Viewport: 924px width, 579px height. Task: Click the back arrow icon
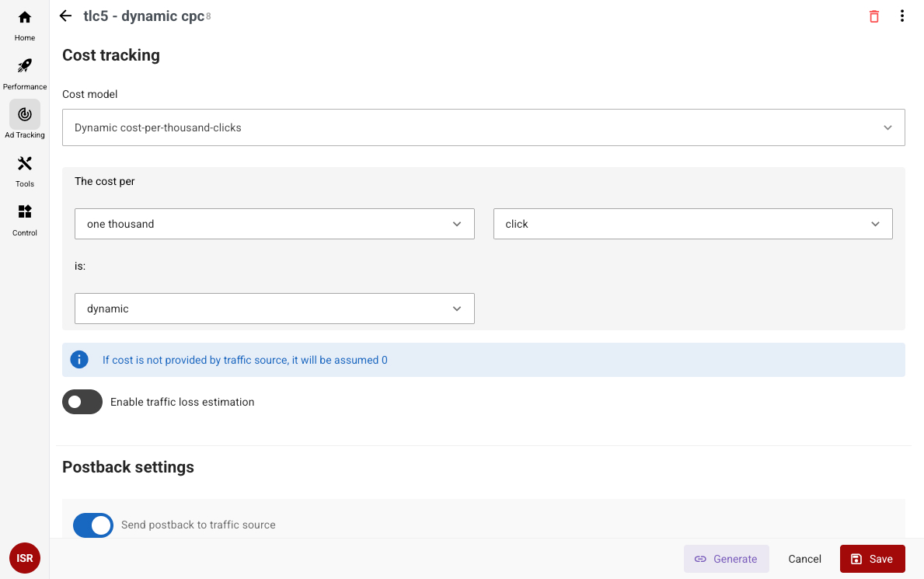point(66,16)
